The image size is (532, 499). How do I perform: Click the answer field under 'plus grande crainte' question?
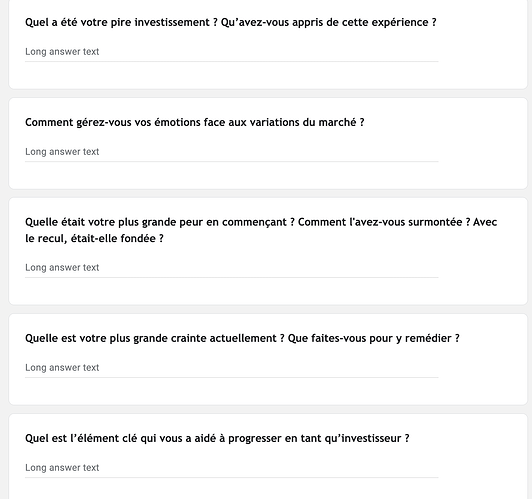pyautogui.click(x=232, y=368)
